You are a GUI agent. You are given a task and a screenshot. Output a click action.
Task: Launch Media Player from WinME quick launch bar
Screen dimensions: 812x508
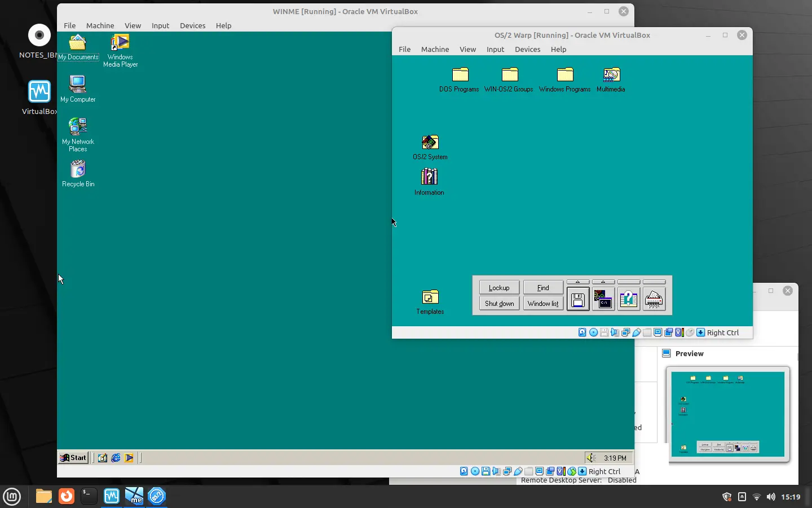129,458
